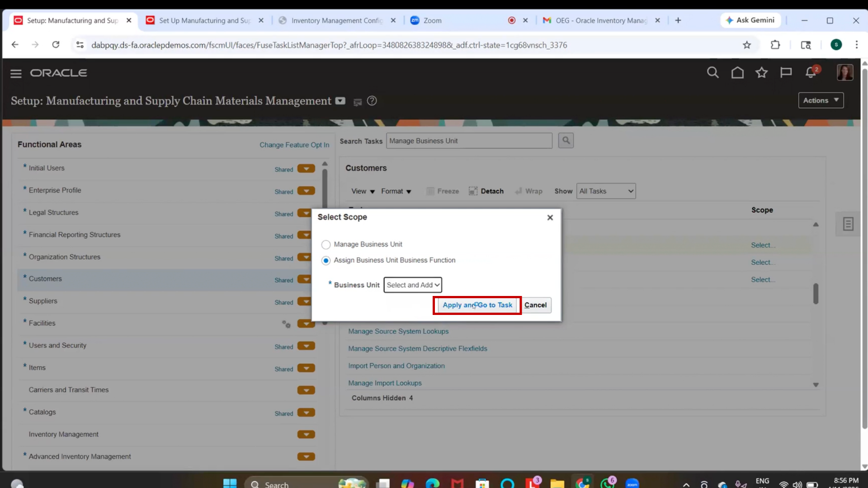Viewport: 868px width, 488px height.
Task: Open Chrome extensions puzzle icon
Action: tap(775, 45)
